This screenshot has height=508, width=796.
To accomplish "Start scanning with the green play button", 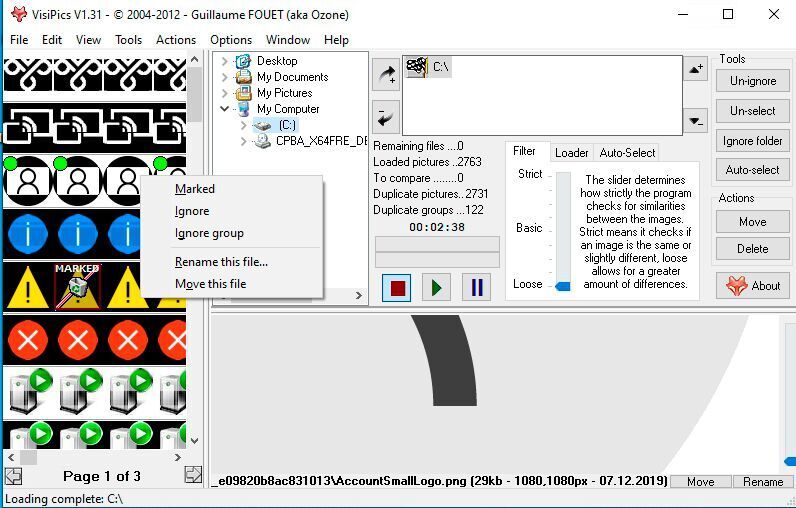I will [x=436, y=288].
